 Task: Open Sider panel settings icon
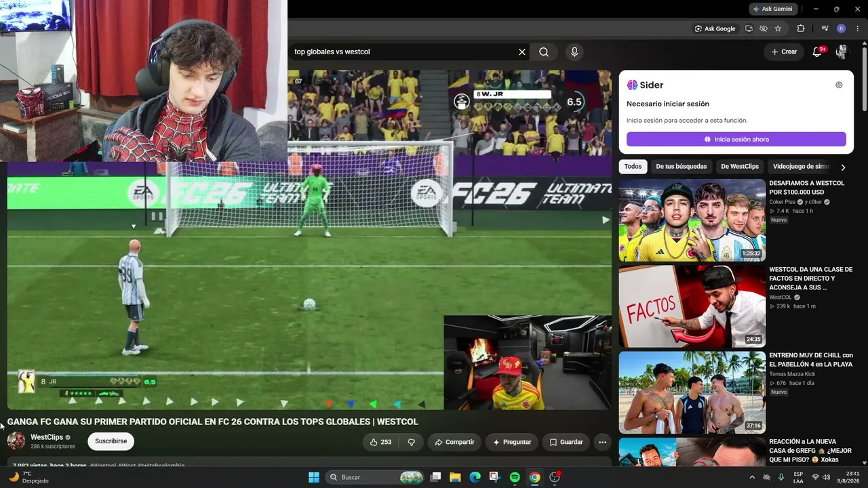pyautogui.click(x=839, y=85)
